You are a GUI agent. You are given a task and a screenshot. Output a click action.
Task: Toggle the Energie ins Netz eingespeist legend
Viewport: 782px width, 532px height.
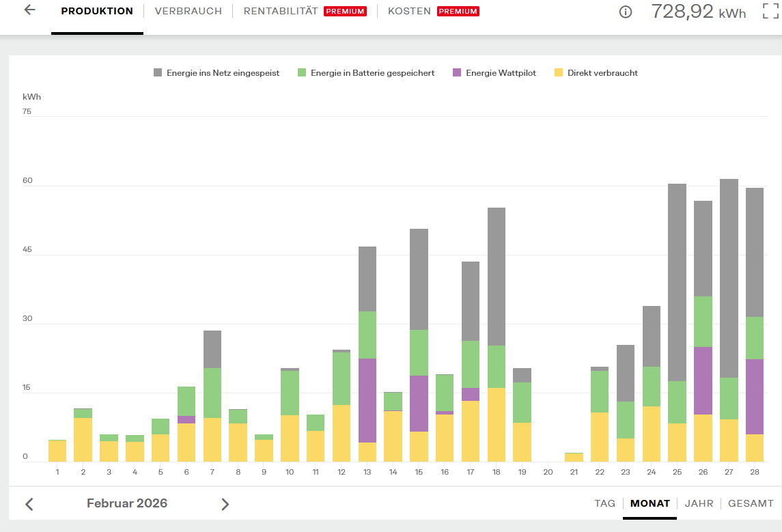tap(217, 73)
